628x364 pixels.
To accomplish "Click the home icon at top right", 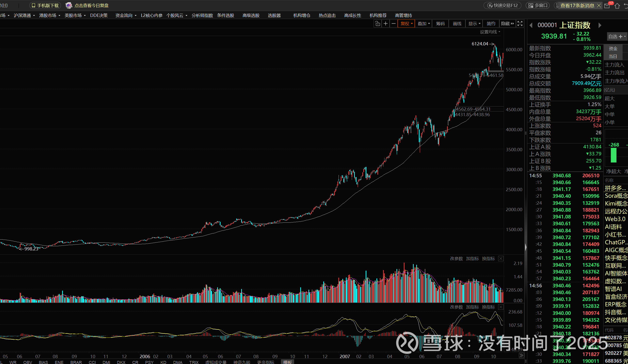I will point(617,6).
